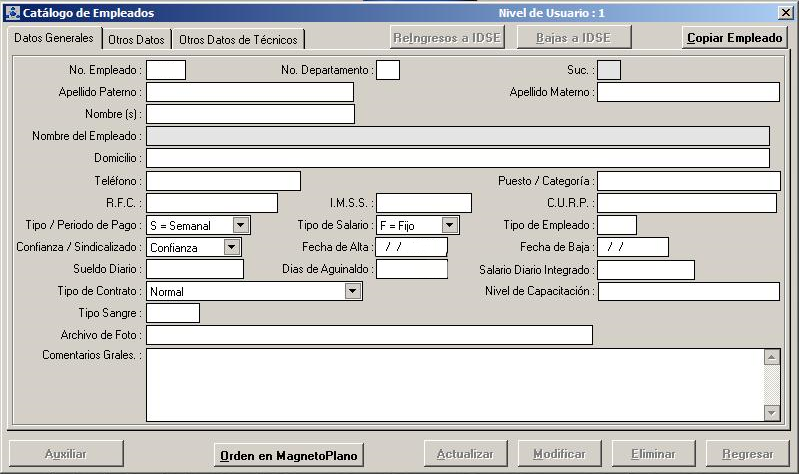This screenshot has height=474, width=799.
Task: Click the Puesto / Categoría field
Action: coord(688,181)
